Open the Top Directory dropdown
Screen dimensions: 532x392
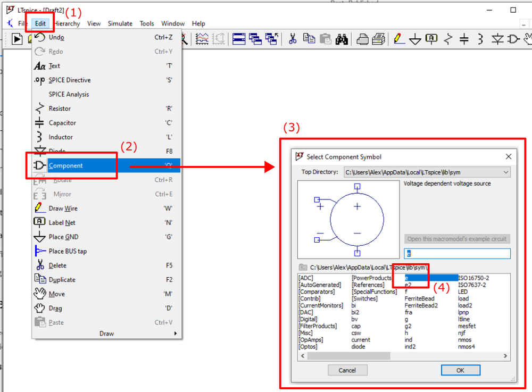pyautogui.click(x=427, y=172)
